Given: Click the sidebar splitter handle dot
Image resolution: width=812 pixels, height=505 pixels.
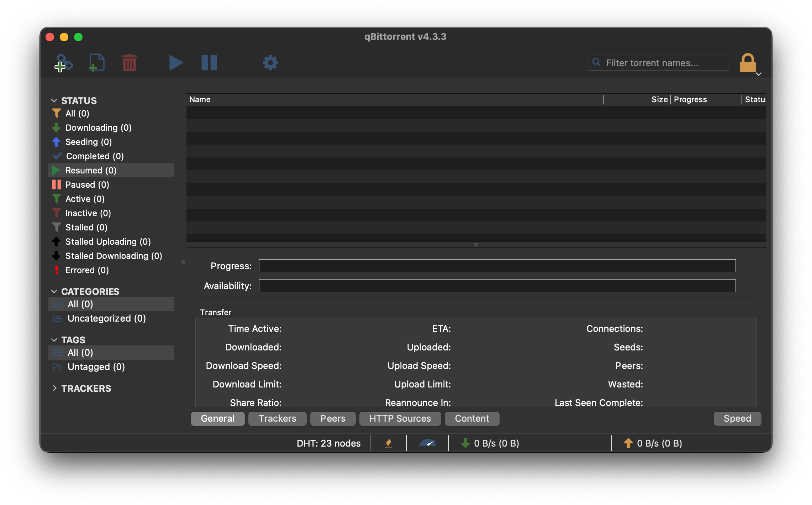Looking at the screenshot, I should tap(183, 262).
